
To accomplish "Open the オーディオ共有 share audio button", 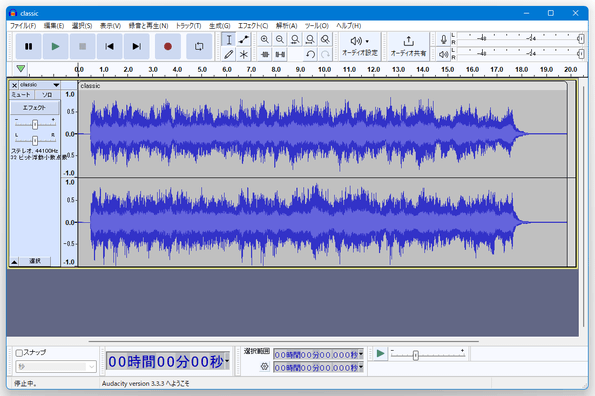I will point(408,46).
